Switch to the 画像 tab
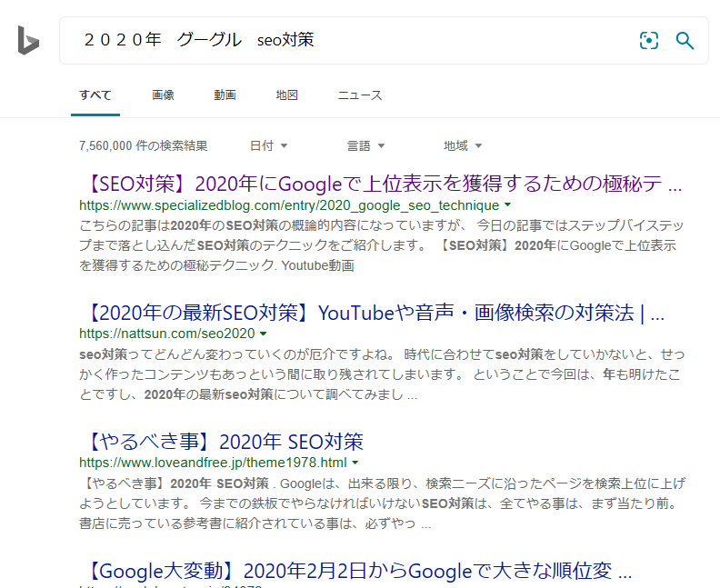Viewport: 720px width, 588px height. click(163, 95)
